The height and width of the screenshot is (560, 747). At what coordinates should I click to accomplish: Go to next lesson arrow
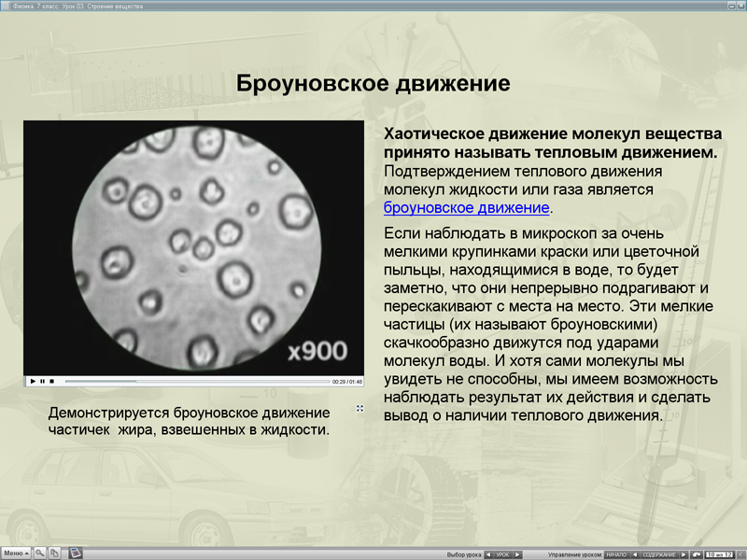pyautogui.click(x=517, y=554)
